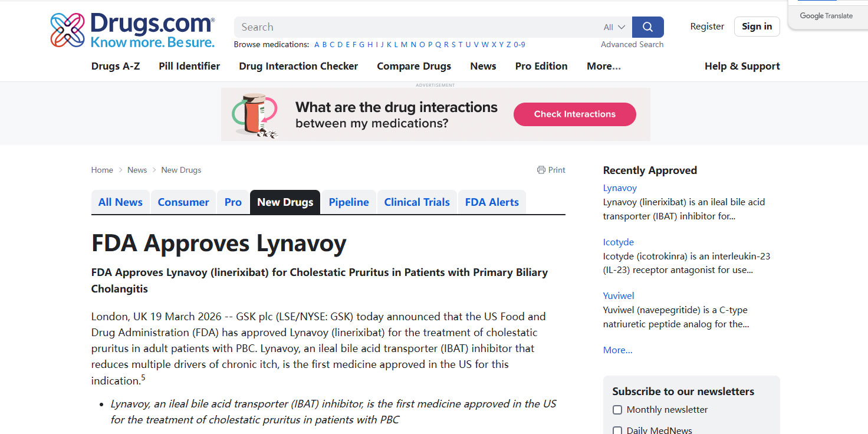Tick the Daily MedNews checkbox

point(617,430)
